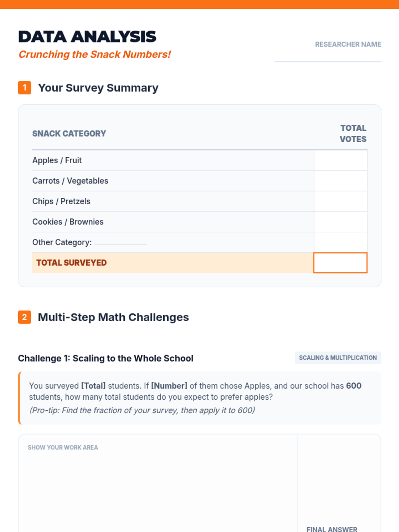Click the Multi-Step Math Challenges heading

[113, 317]
